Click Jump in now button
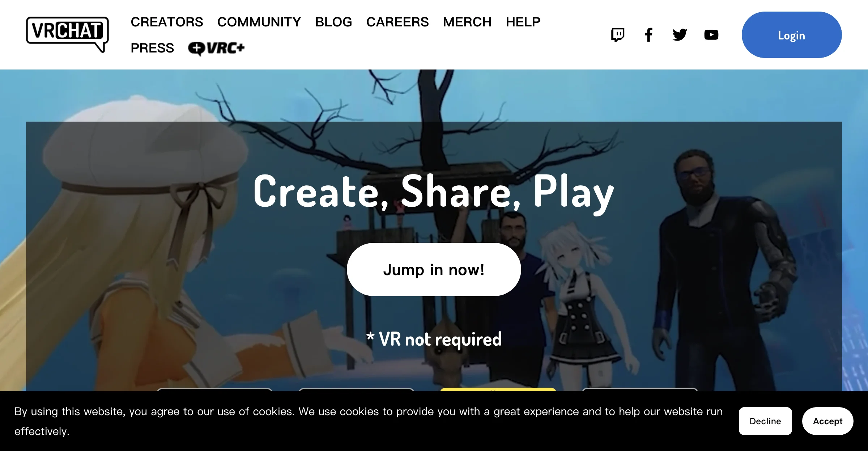868x451 pixels. tap(434, 269)
